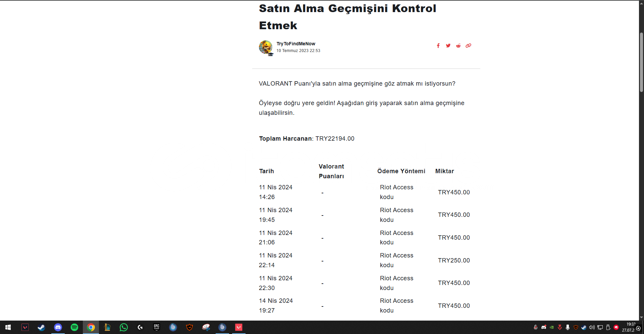The height and width of the screenshot is (334, 644).
Task: Switch to the red Valorant taskbar app
Action: pyautogui.click(x=239, y=327)
